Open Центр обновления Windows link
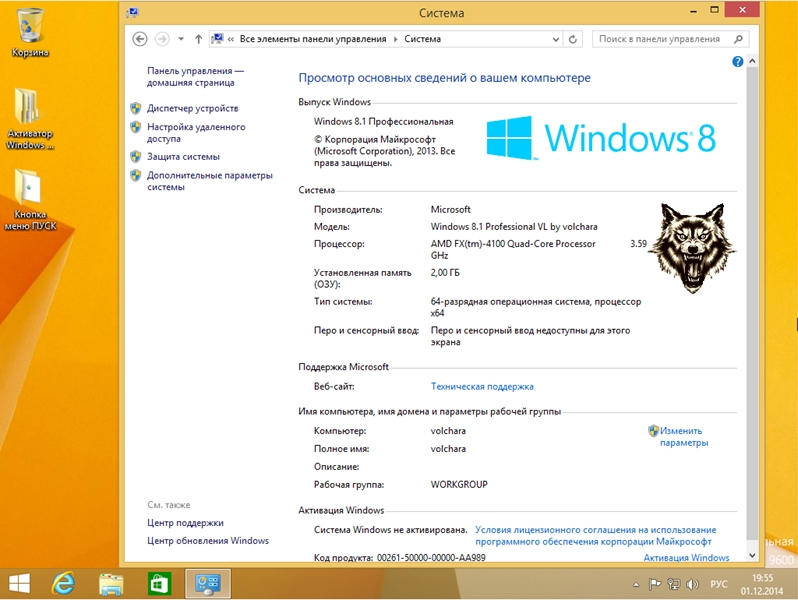 [208, 541]
